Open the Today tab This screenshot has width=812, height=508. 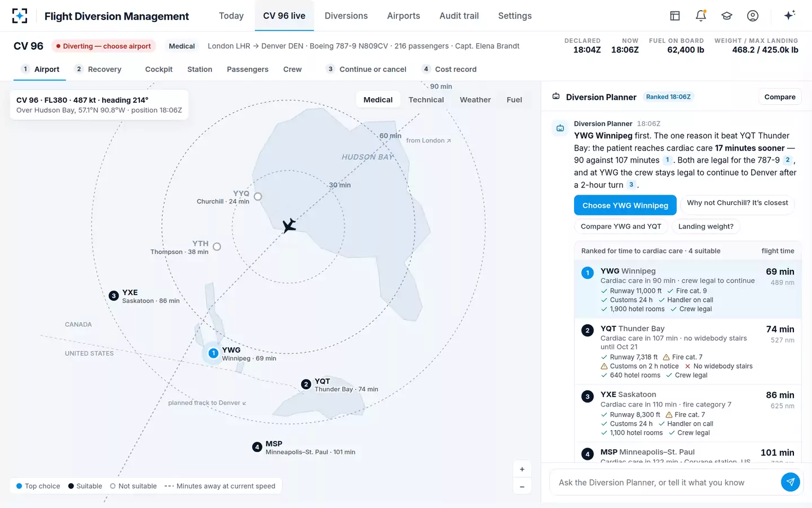point(231,16)
